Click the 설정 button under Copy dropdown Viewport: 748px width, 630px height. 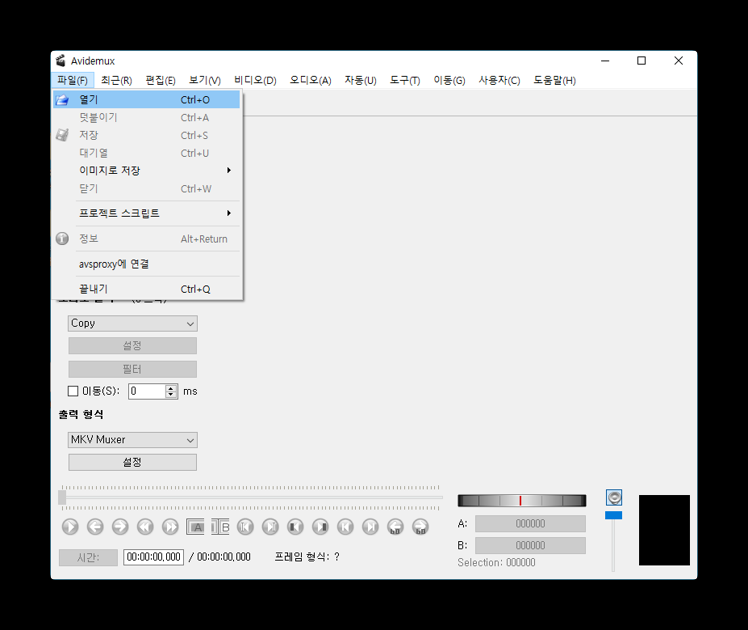point(133,346)
